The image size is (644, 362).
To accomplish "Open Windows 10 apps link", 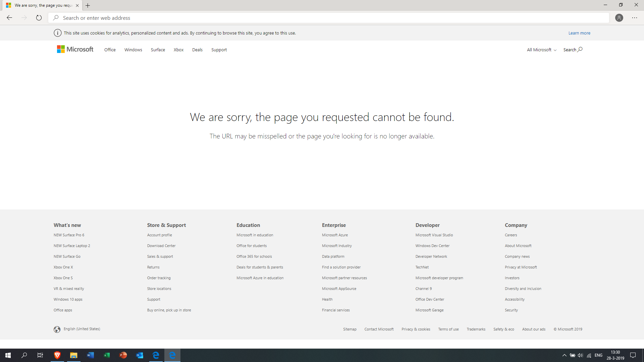I will tap(68, 299).
